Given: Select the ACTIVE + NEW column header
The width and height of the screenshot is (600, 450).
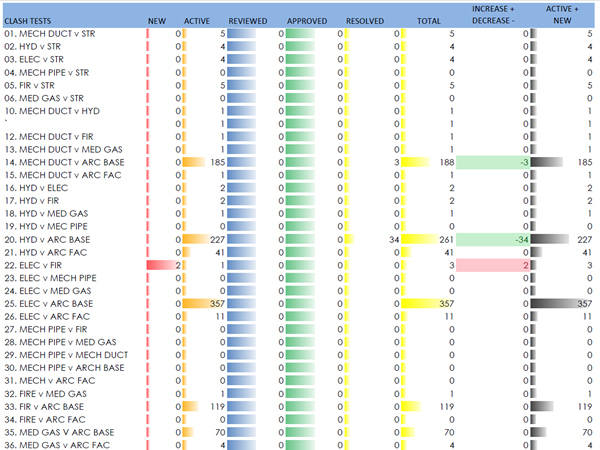Looking at the screenshot, I should pos(566,14).
